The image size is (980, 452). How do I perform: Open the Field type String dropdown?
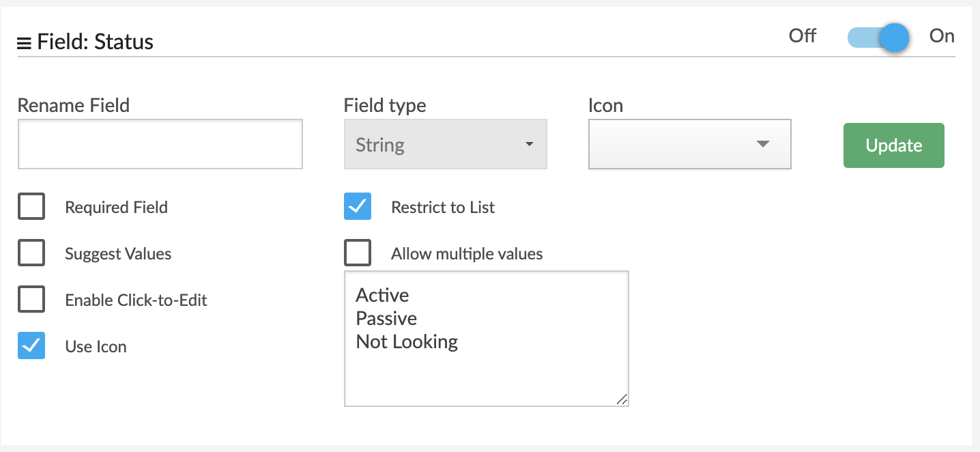click(445, 144)
